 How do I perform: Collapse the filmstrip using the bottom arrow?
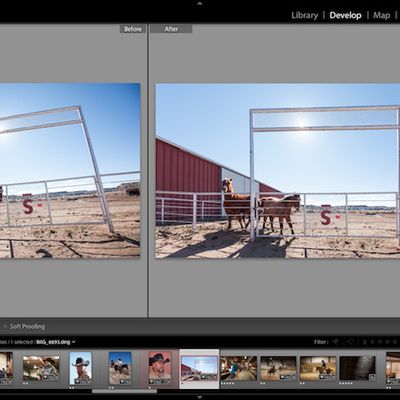(200, 397)
